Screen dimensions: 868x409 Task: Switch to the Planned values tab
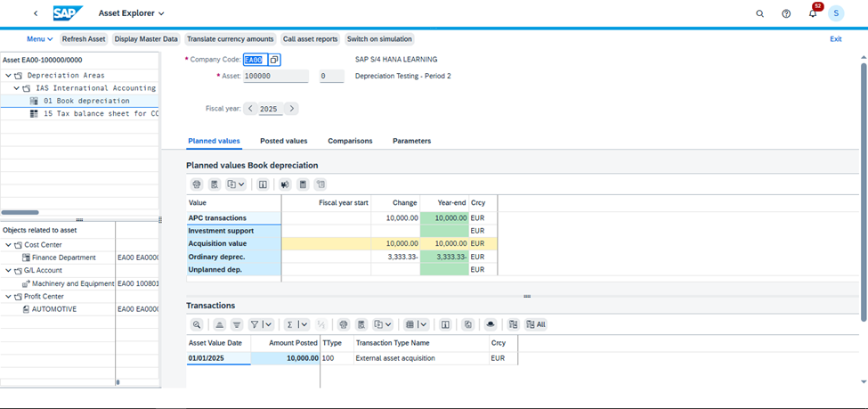click(x=215, y=141)
